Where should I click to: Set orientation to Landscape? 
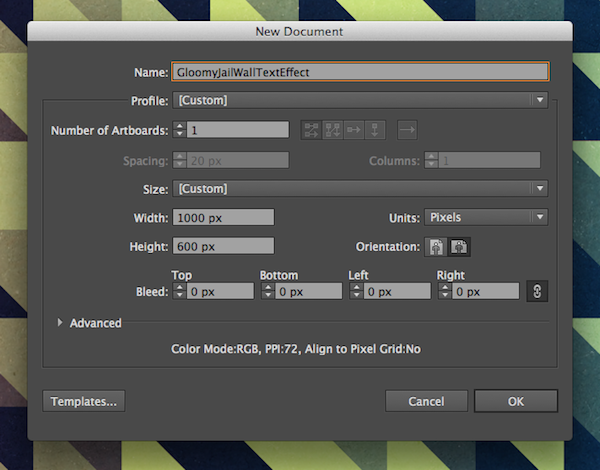461,247
